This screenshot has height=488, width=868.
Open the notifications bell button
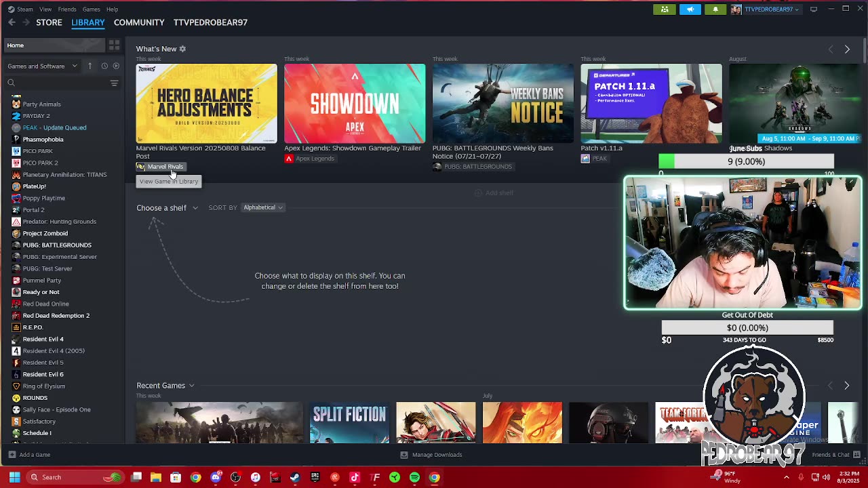[715, 9]
